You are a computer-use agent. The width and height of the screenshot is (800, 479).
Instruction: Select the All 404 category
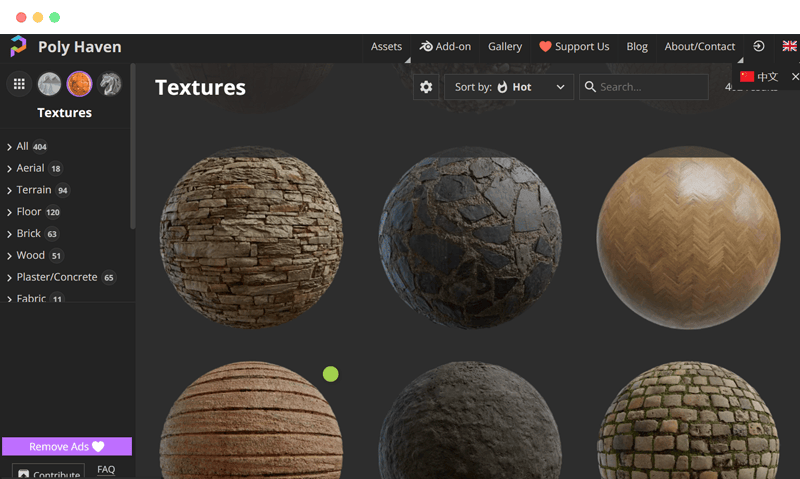(x=32, y=146)
